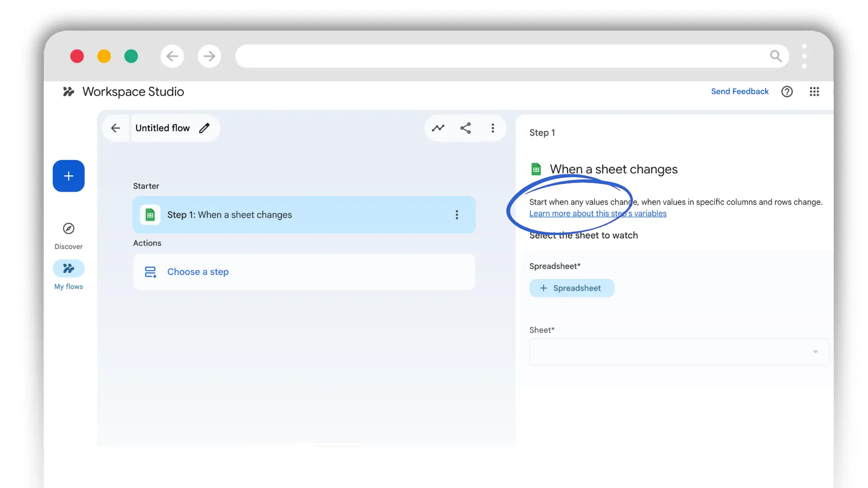Image resolution: width=868 pixels, height=488 pixels.
Task: Open Learn more about this step's variables
Action: 598,214
